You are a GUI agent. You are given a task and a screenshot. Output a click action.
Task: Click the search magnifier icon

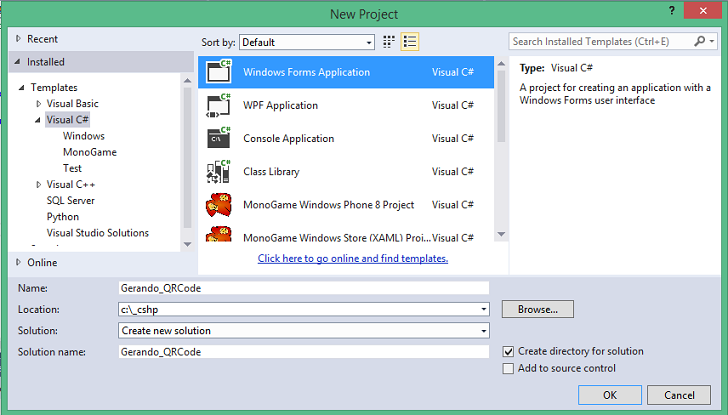pyautogui.click(x=699, y=41)
